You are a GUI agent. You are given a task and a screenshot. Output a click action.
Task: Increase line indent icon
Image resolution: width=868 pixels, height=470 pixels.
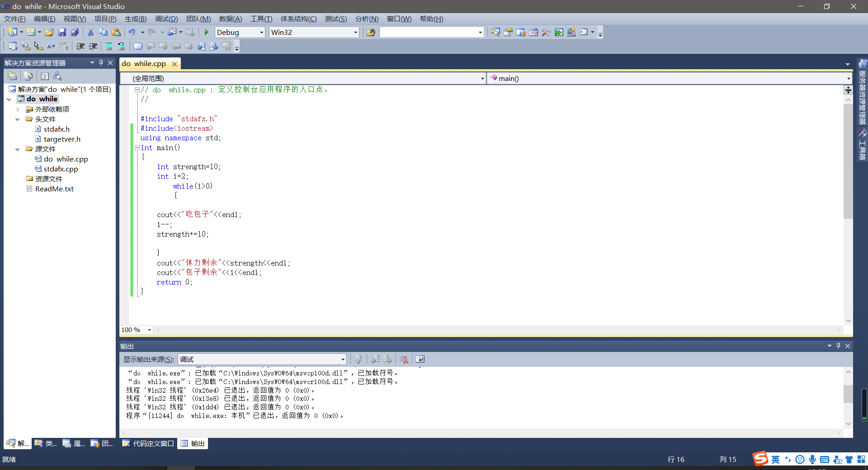coord(93,46)
